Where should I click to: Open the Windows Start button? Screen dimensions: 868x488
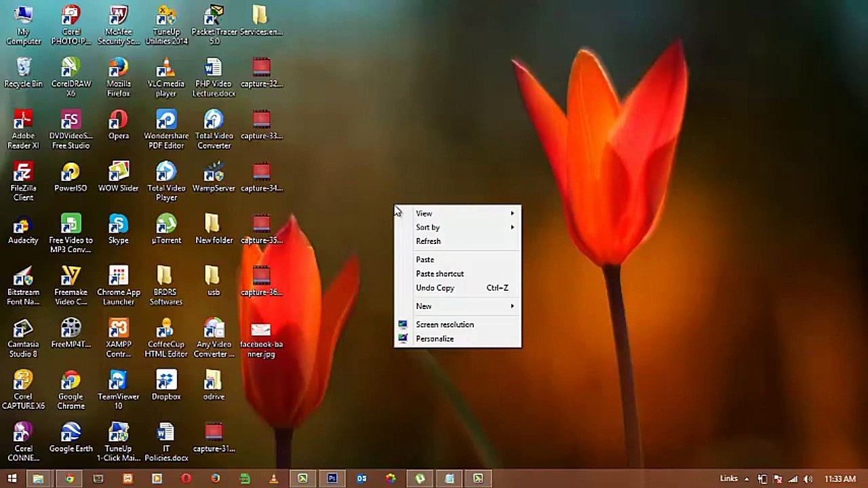coord(12,479)
